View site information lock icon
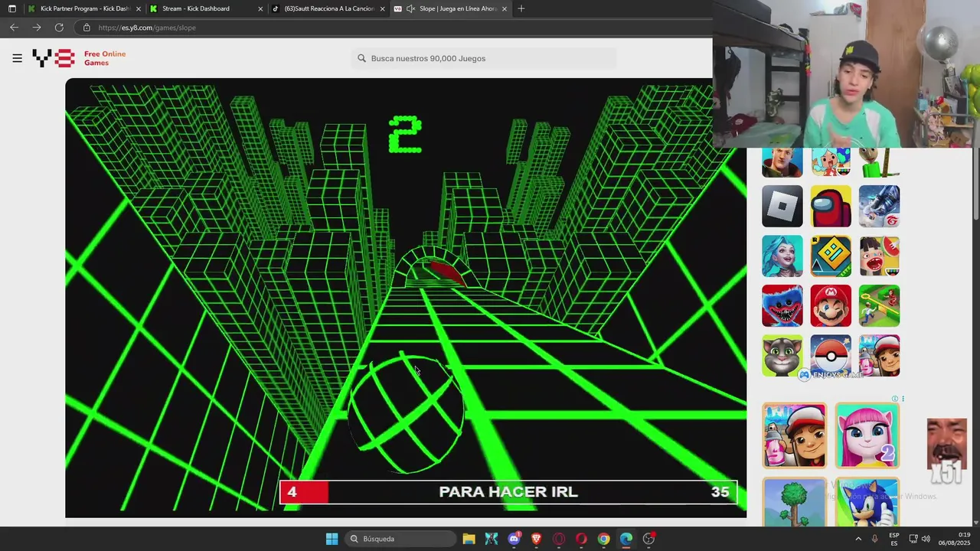Image resolution: width=980 pixels, height=551 pixels. tap(87, 28)
